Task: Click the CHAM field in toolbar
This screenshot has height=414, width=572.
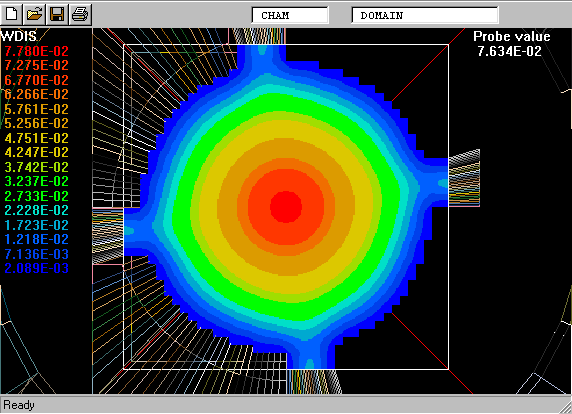Action: (290, 15)
